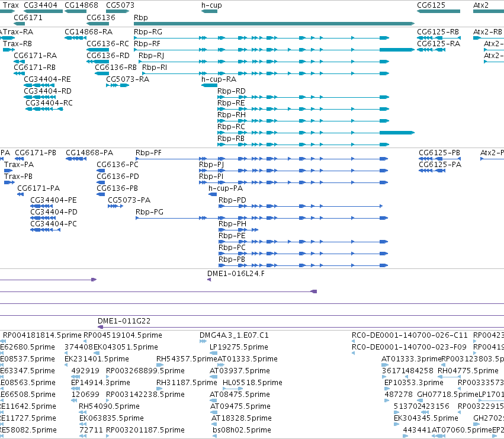504x439 pixels.
Task: Click transcript CG34404-RC label
Action: pyautogui.click(x=49, y=103)
